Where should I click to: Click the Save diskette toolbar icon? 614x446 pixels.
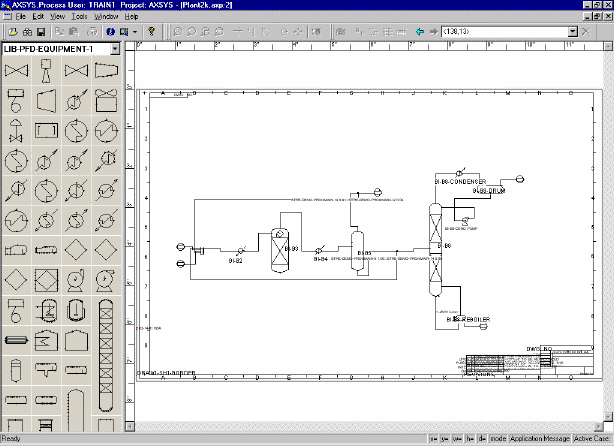[x=41, y=32]
